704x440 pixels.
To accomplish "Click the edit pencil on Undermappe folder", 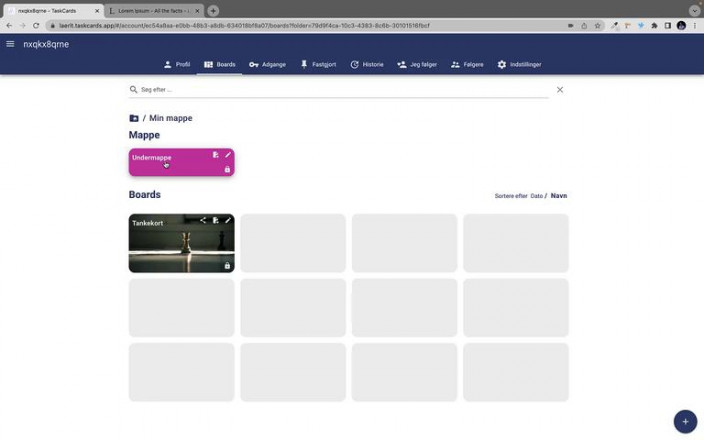I will [x=228, y=155].
